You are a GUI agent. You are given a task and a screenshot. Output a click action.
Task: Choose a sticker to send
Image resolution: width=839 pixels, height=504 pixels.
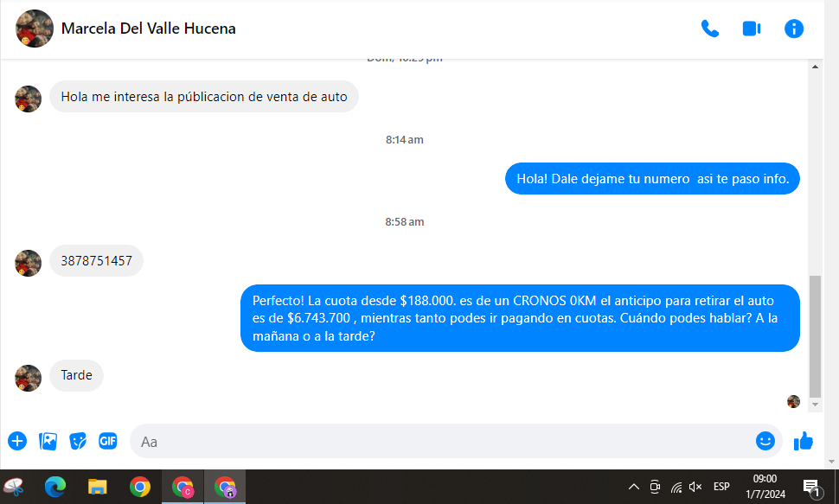(78, 441)
